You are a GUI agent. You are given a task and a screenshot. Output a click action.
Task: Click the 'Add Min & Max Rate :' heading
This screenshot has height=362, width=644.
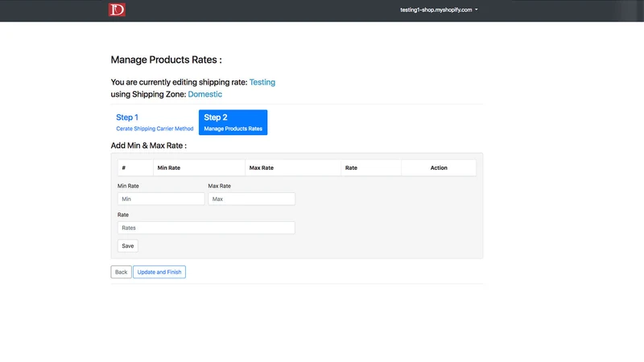(149, 146)
